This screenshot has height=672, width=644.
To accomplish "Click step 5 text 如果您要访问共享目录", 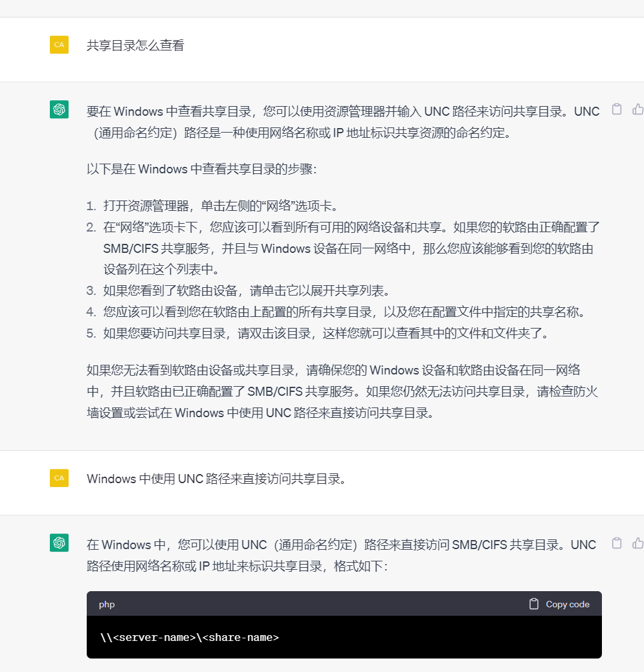I will click(326, 333).
